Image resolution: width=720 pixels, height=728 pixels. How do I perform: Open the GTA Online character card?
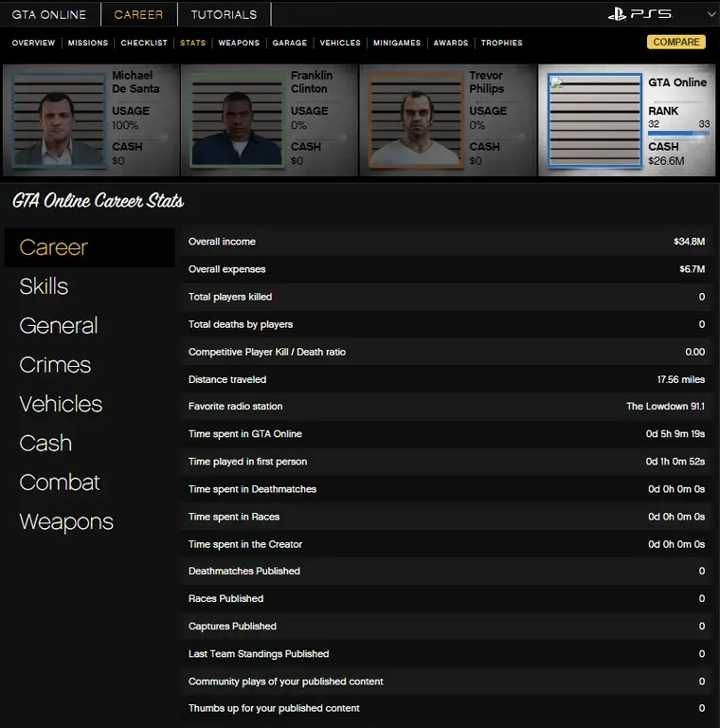[x=628, y=120]
